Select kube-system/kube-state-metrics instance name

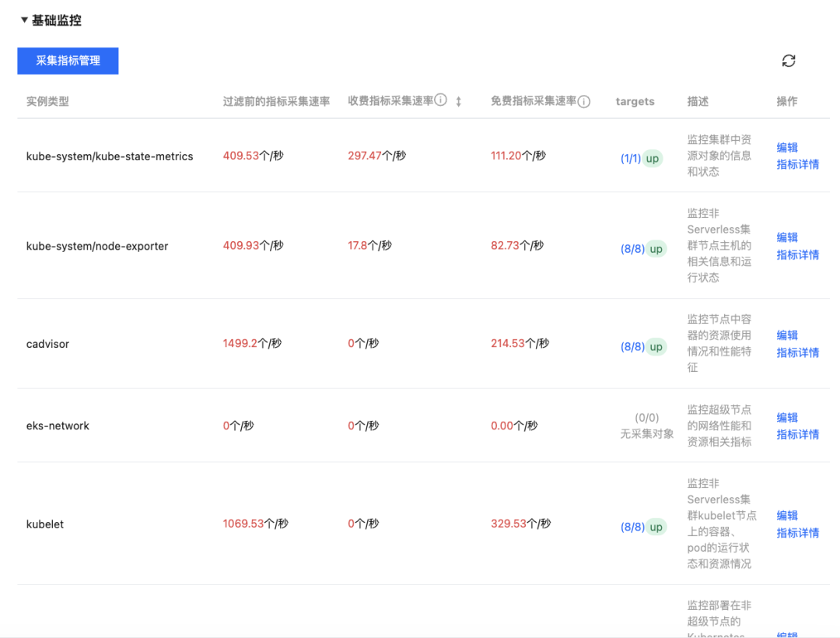click(x=110, y=156)
